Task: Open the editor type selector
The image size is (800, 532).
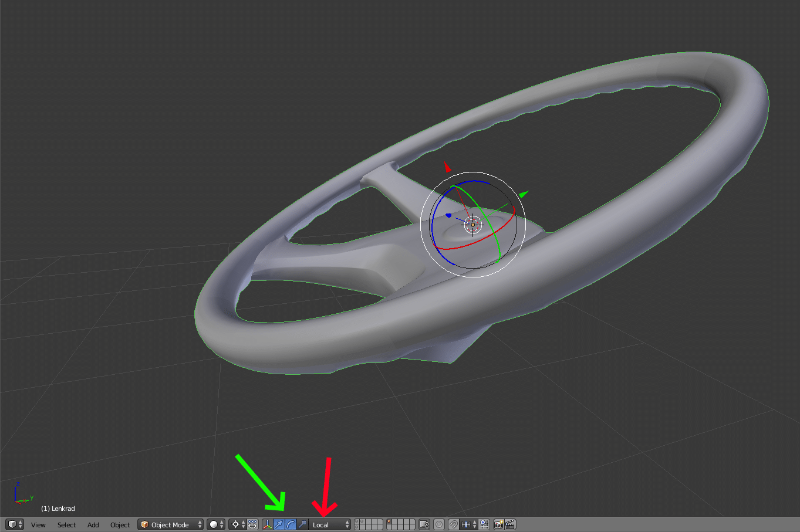Action: (x=14, y=524)
